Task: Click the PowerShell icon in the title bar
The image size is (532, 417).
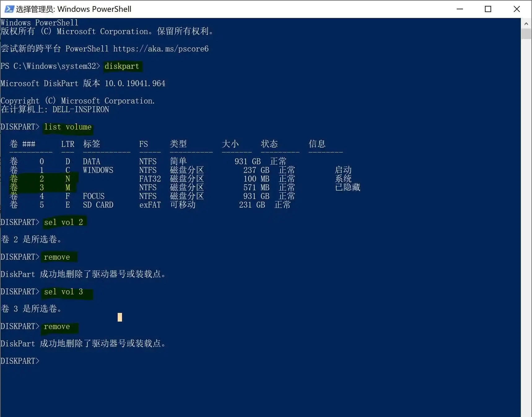Action: [9, 9]
